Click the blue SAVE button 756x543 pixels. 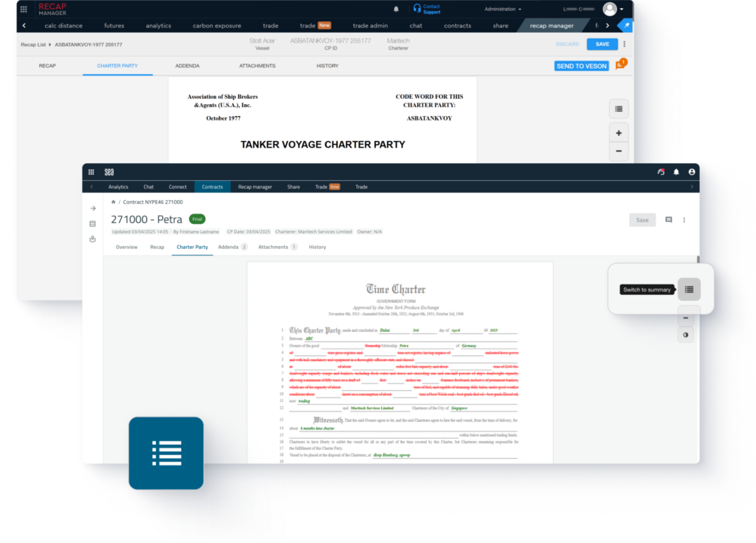click(602, 44)
